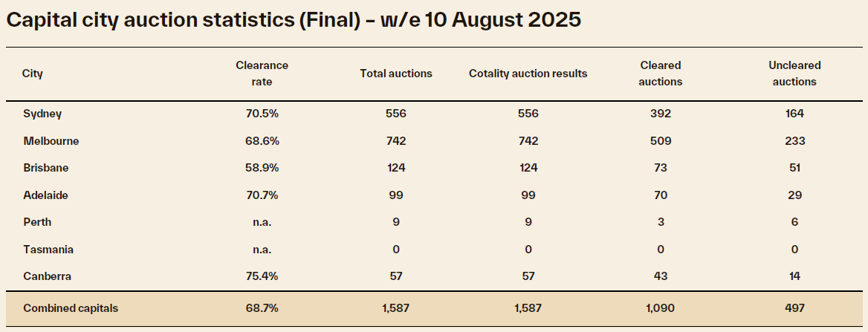
Task: Select Canberra's 75.4% clearance rate
Action: (x=262, y=276)
